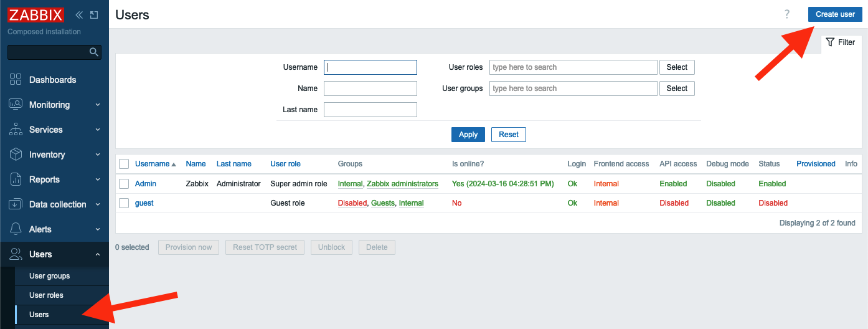Viewport: 868px width, 329px height.
Task: Open Dashboards from the sidebar icon
Action: click(16, 80)
